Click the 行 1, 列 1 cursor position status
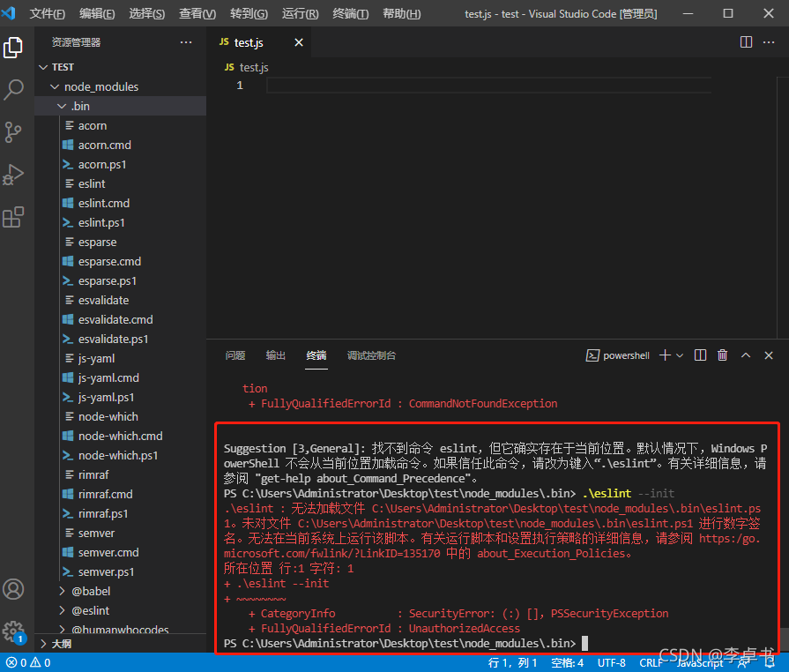789x672 pixels. coord(512,662)
